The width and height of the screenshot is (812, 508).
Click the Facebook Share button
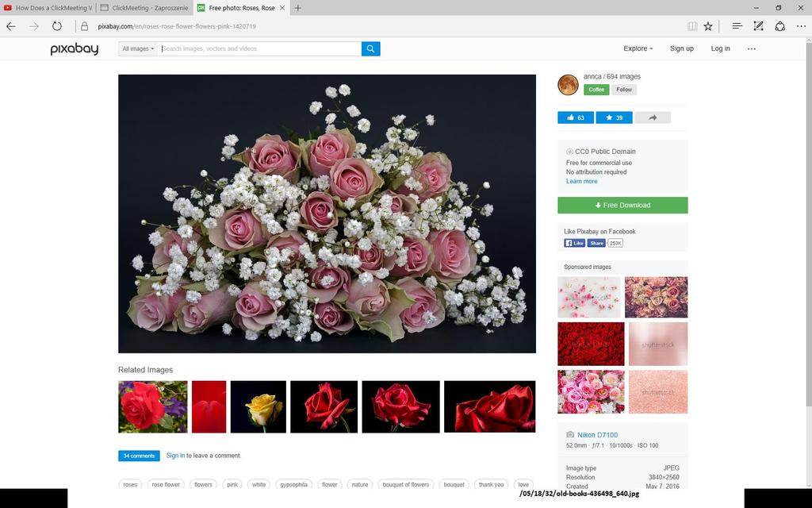pos(596,243)
